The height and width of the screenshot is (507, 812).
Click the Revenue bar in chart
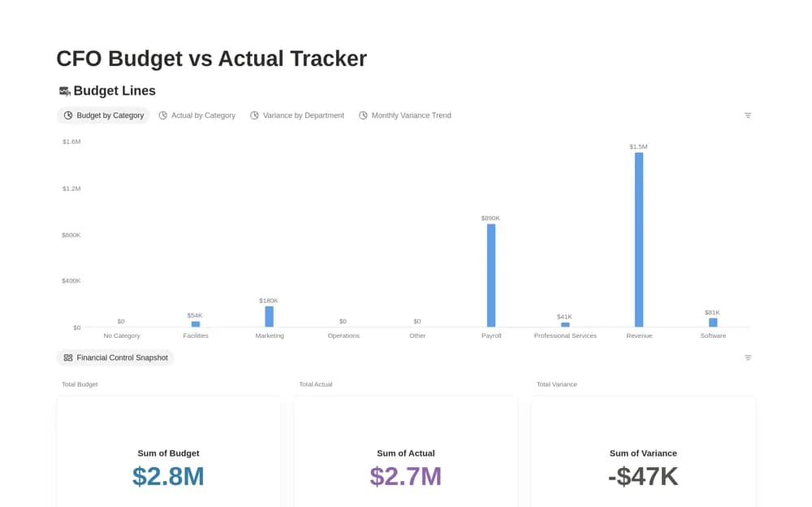tap(639, 240)
